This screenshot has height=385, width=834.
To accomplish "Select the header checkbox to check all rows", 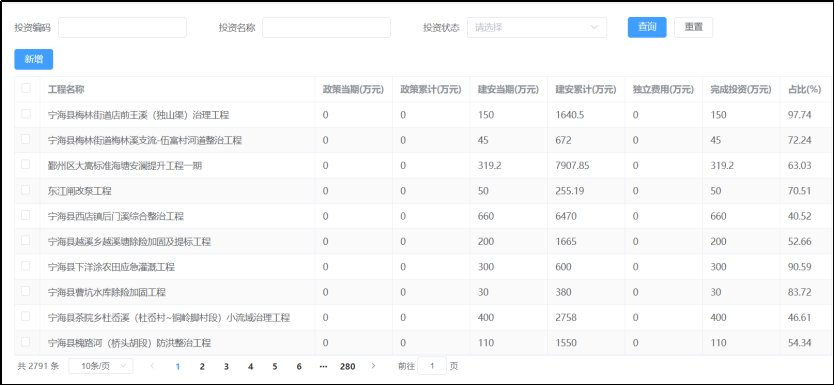I will (26, 88).
